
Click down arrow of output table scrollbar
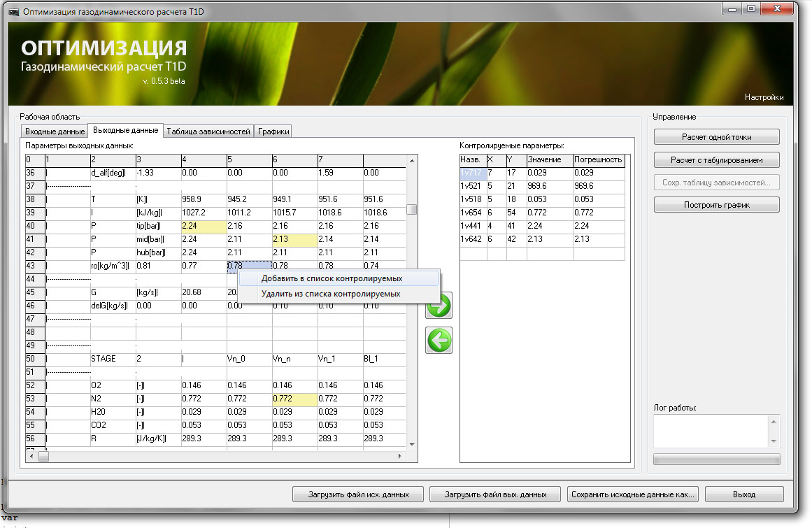[412, 444]
